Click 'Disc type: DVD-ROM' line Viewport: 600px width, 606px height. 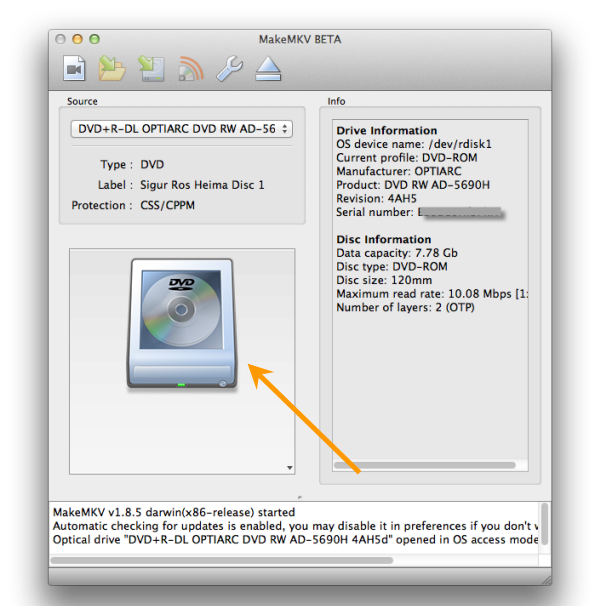[392, 267]
